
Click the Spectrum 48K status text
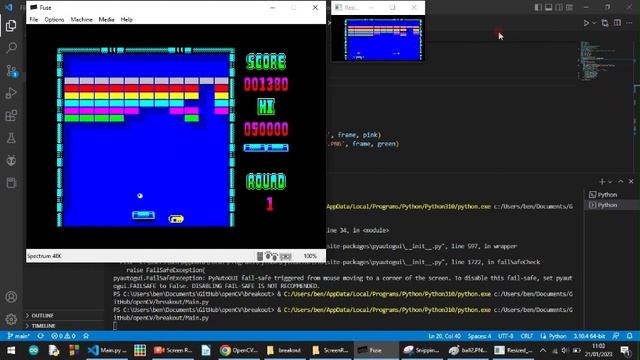coord(44,256)
